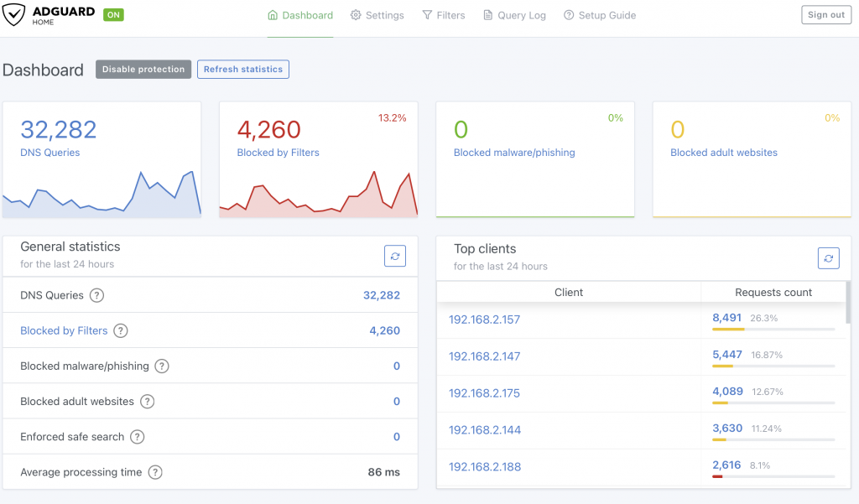
Task: Click the Sign out button
Action: (x=825, y=14)
